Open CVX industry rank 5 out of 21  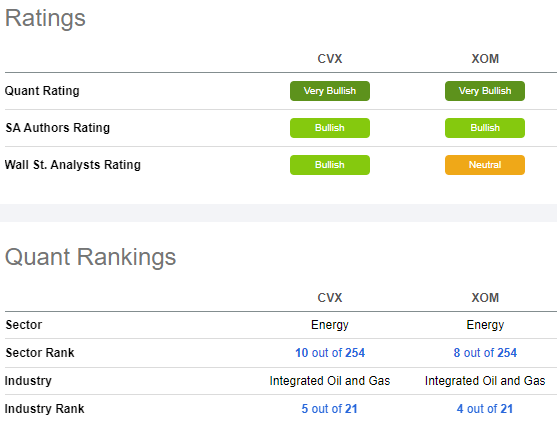329,409
